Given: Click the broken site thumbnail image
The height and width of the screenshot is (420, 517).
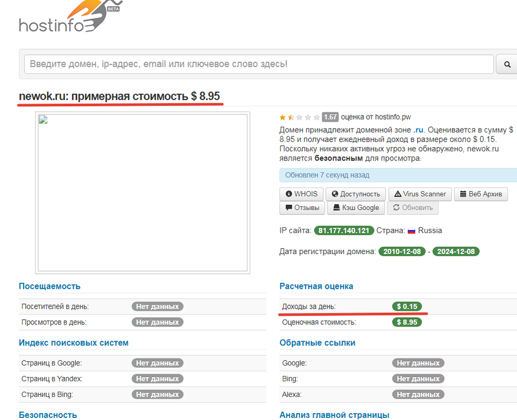Looking at the screenshot, I should click(142, 193).
